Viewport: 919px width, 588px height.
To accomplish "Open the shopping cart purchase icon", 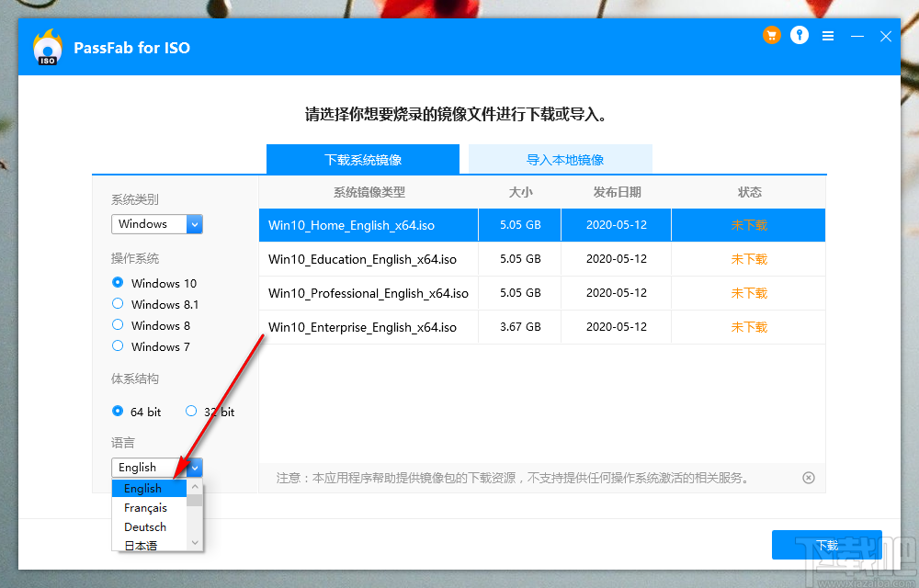I will click(771, 35).
